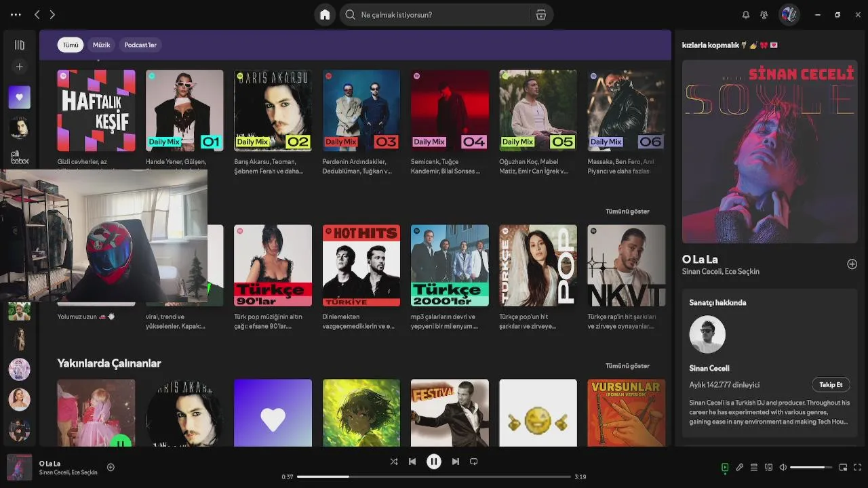Select the Tümü filter chip

71,45
